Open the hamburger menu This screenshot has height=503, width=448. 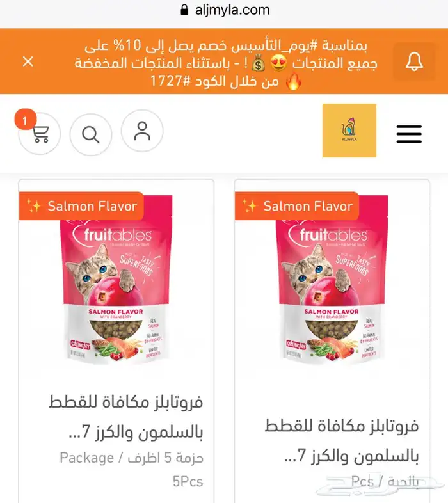409,134
